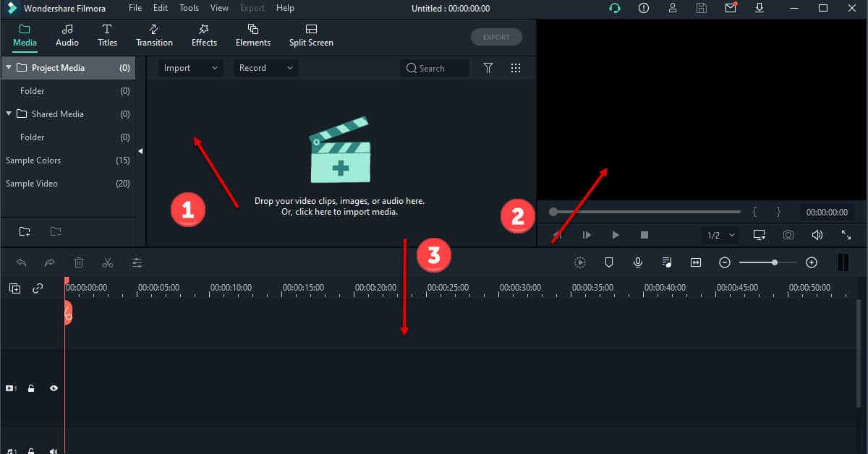
Task: Mute the preview with the speaker icon
Action: click(817, 234)
